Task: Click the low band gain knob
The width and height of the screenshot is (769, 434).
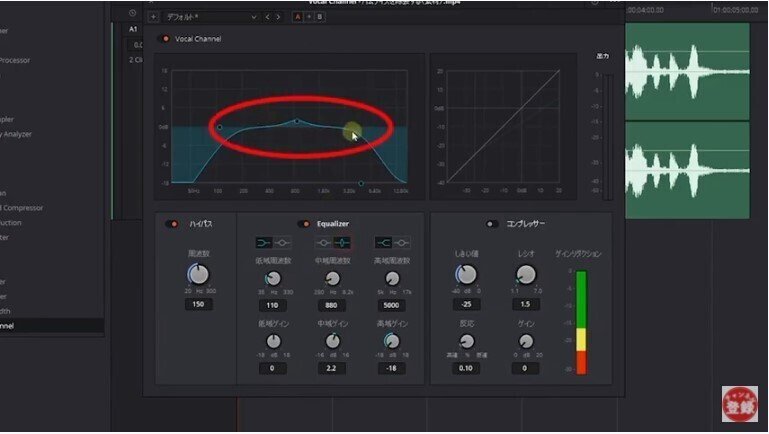Action: pos(273,341)
